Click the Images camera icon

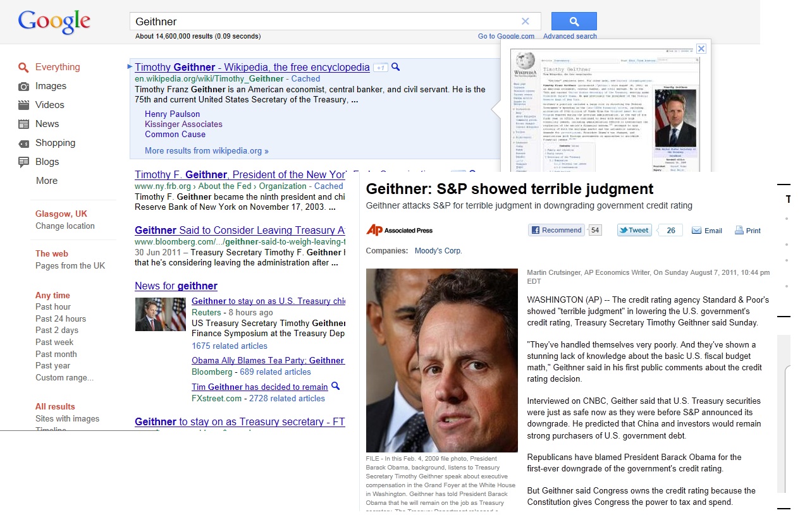click(x=23, y=87)
